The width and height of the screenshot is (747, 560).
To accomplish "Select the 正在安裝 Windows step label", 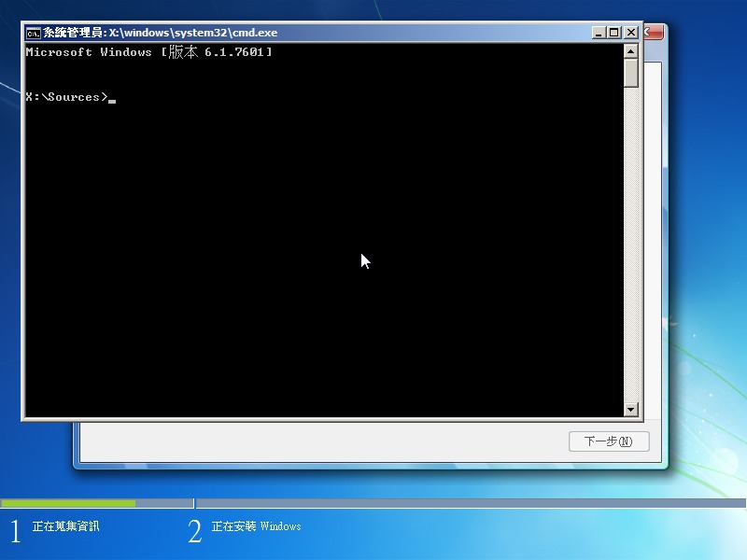I will tap(256, 526).
